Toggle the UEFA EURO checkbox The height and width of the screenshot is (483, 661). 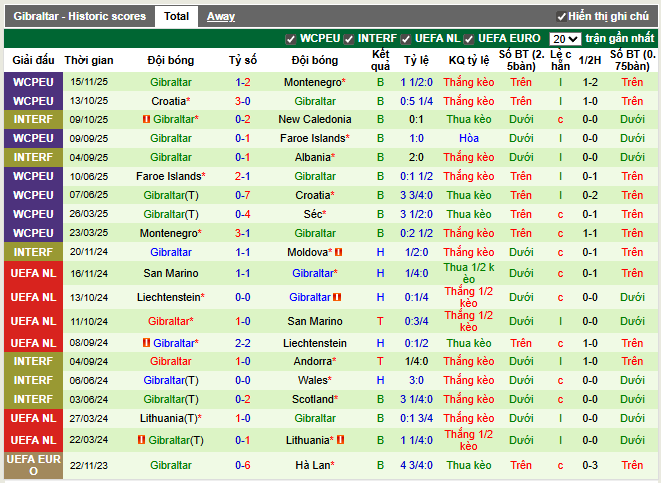[469, 39]
